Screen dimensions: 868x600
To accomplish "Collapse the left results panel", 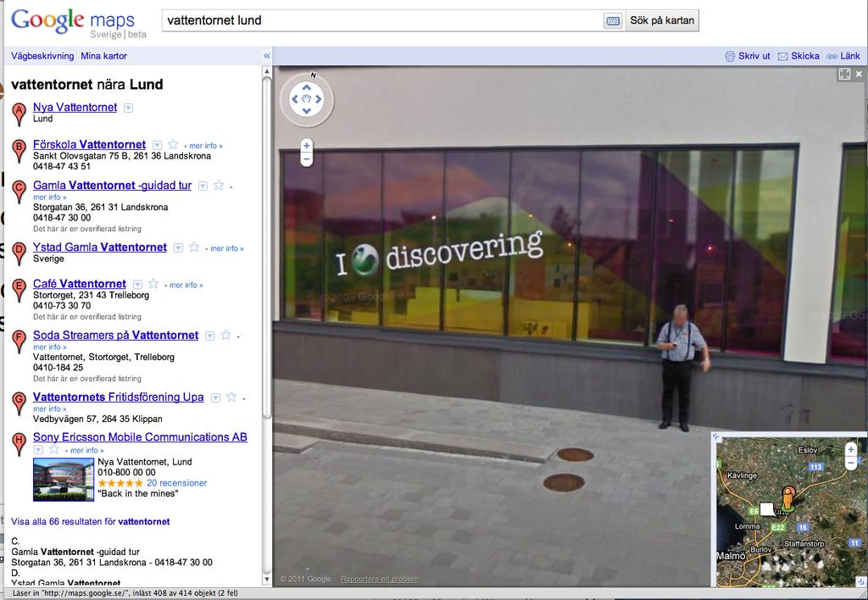I will (266, 56).
